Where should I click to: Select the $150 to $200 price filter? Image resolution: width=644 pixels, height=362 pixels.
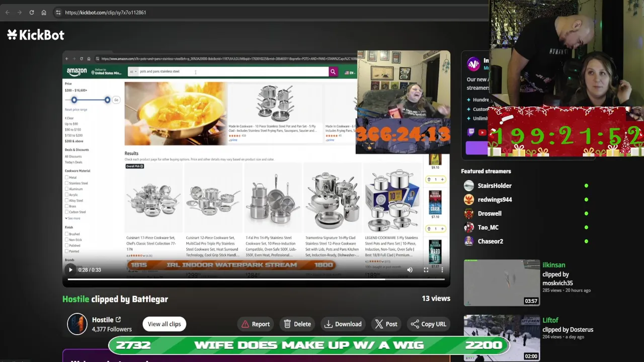click(x=73, y=135)
